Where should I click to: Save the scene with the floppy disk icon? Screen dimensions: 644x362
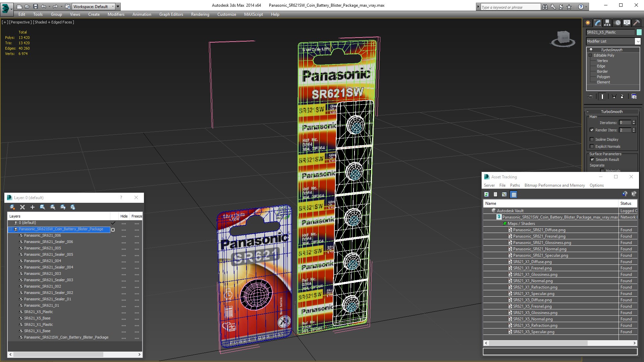(35, 7)
